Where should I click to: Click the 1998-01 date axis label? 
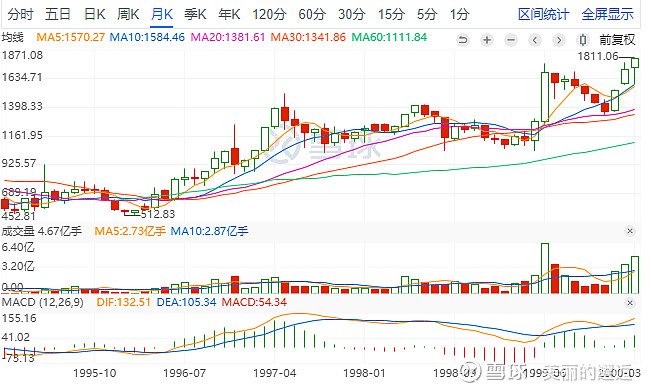pos(364,373)
